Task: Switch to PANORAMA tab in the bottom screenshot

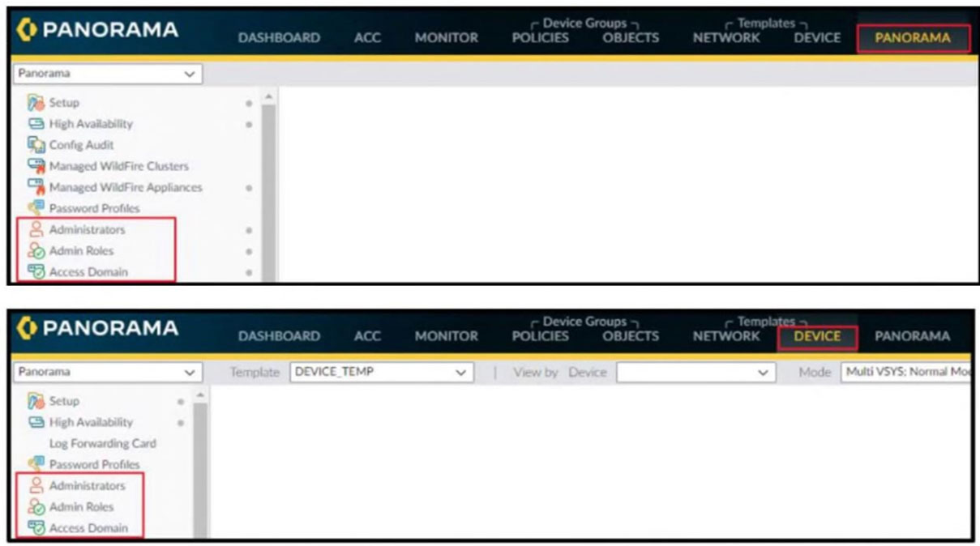Action: (x=913, y=336)
